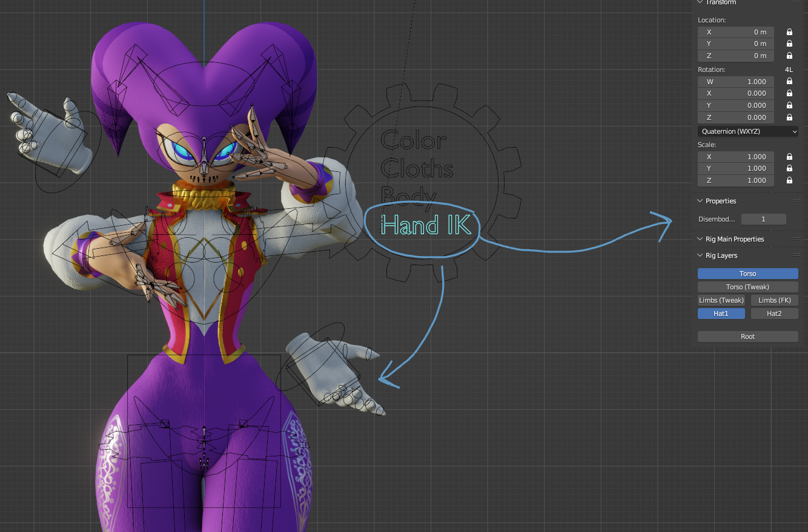Click the Disembod... property value field
The image size is (808, 532).
763,219
